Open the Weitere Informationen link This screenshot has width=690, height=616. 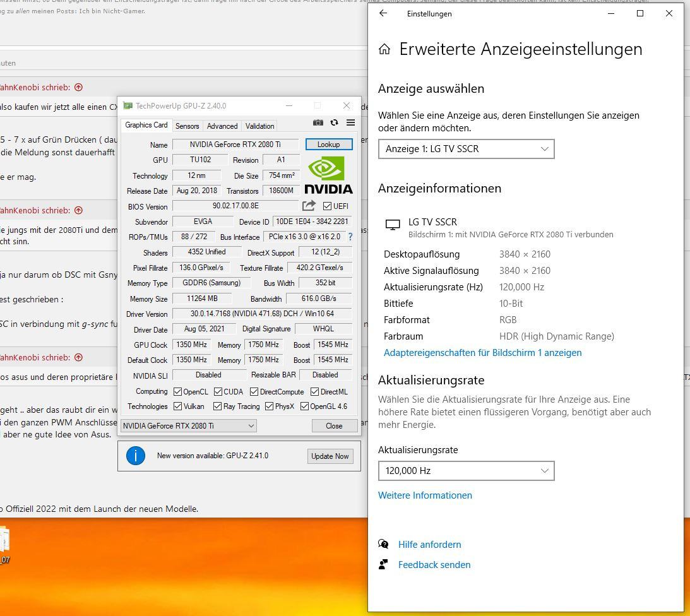pos(425,495)
